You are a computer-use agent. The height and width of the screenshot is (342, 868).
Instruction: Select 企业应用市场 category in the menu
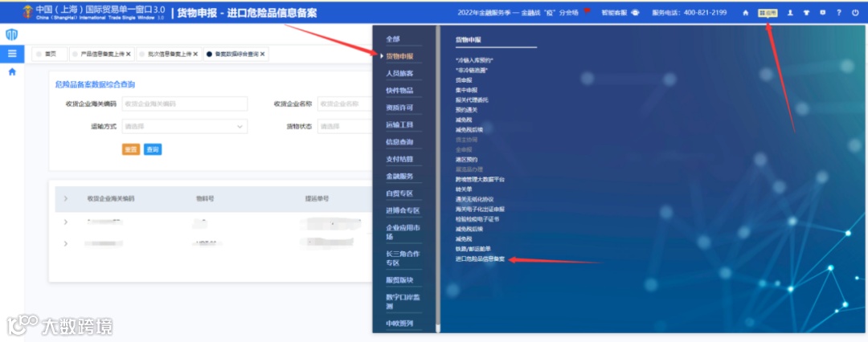403,232
